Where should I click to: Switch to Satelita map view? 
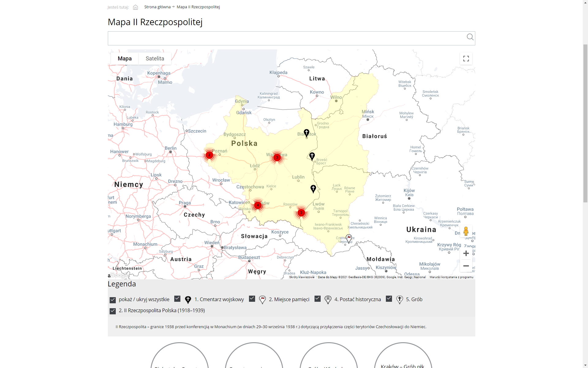point(155,59)
